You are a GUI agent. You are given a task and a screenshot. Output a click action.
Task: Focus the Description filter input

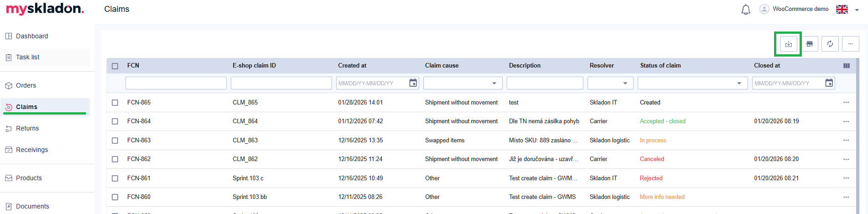pyautogui.click(x=545, y=83)
